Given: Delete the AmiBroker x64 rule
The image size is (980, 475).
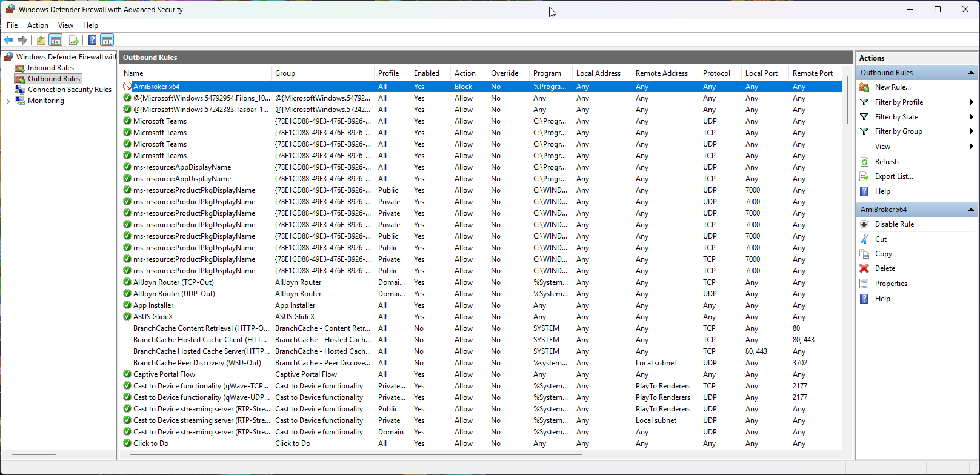Looking at the screenshot, I should pyautogui.click(x=884, y=268).
